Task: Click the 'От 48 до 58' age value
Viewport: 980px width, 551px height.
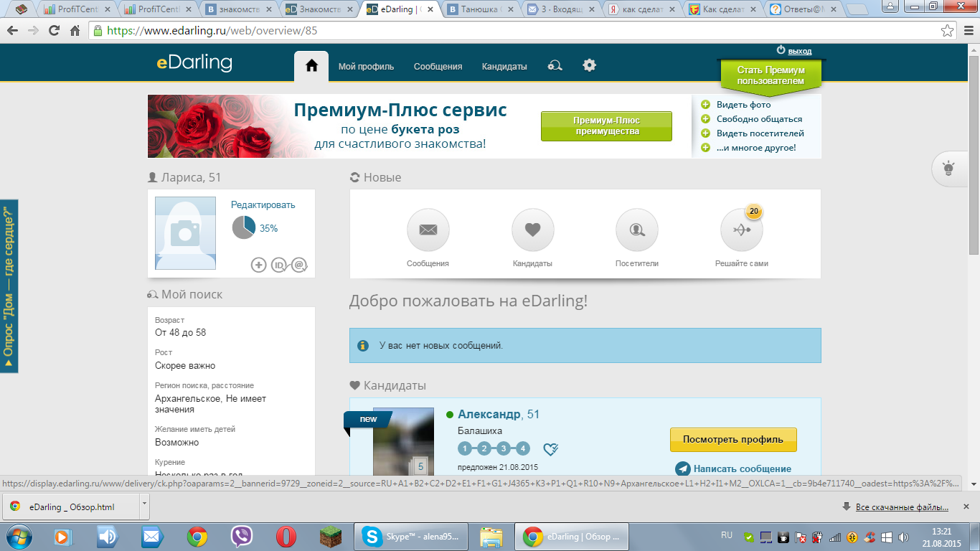Action: pos(180,333)
